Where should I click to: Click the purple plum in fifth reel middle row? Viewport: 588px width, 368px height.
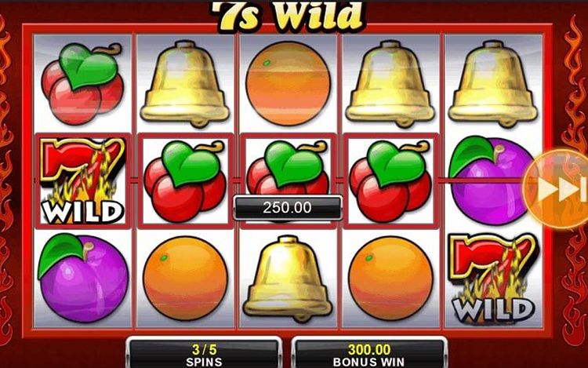click(x=492, y=180)
